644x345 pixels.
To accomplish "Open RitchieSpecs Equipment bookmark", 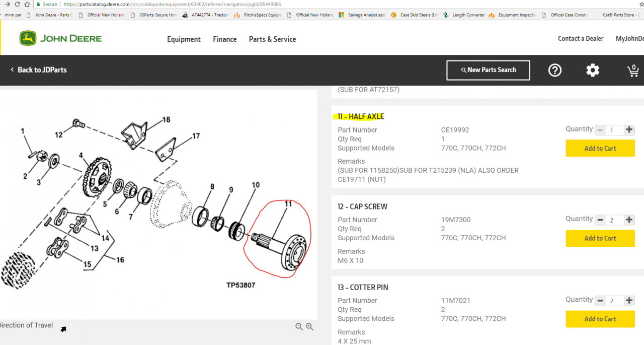I will click(x=258, y=15).
